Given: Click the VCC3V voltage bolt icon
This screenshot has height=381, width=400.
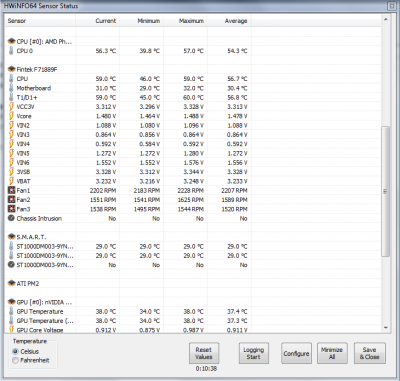Looking at the screenshot, I should [11, 107].
